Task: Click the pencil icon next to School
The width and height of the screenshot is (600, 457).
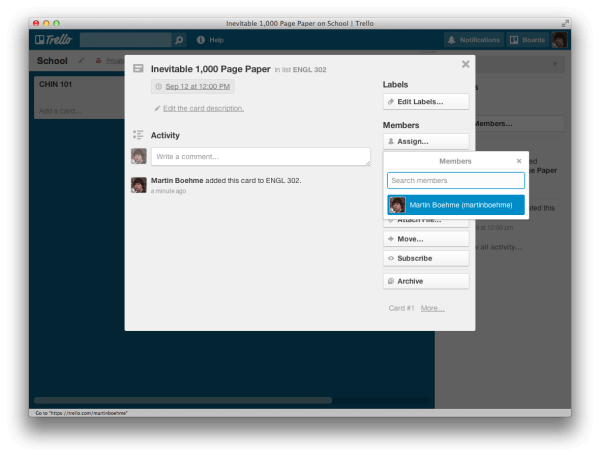Action: click(x=81, y=60)
